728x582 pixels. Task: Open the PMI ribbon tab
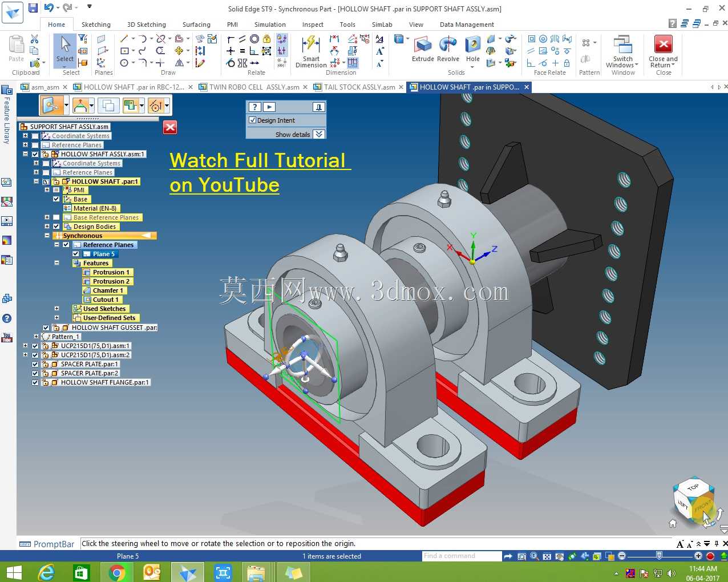click(232, 25)
